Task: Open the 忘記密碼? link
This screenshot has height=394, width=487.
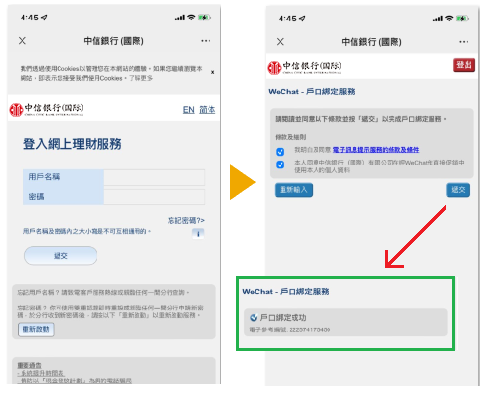Action: 186,220
